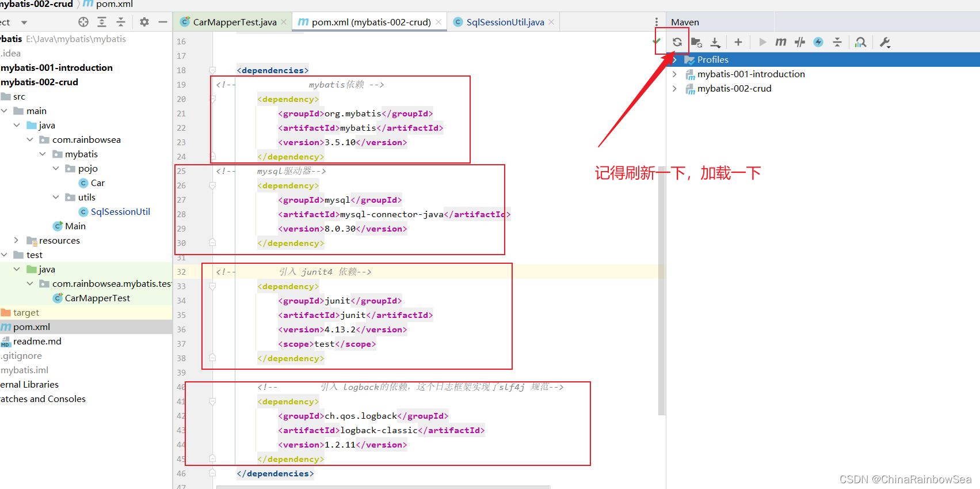Image resolution: width=980 pixels, height=489 pixels.
Task: Expand mybatis-002-crud Maven project
Action: (674, 89)
